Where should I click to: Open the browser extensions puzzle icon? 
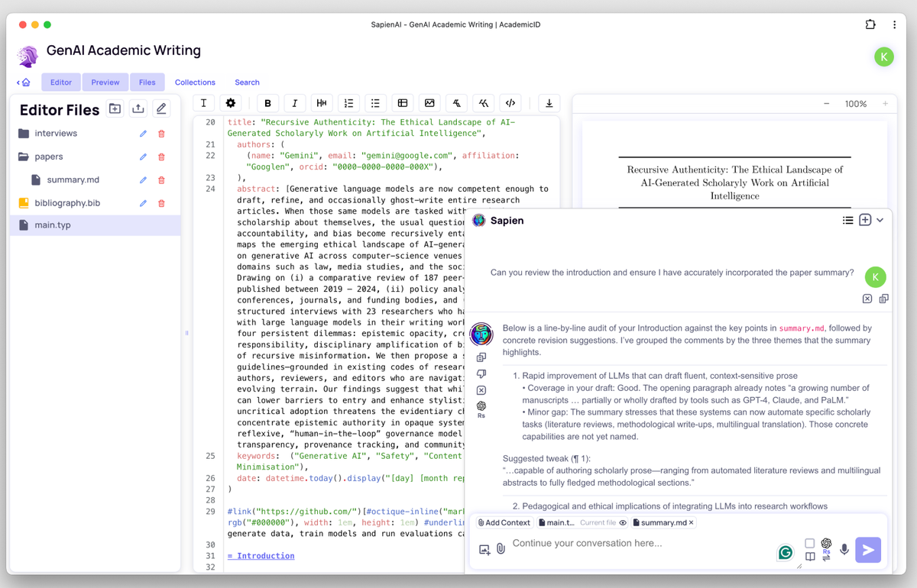(870, 24)
